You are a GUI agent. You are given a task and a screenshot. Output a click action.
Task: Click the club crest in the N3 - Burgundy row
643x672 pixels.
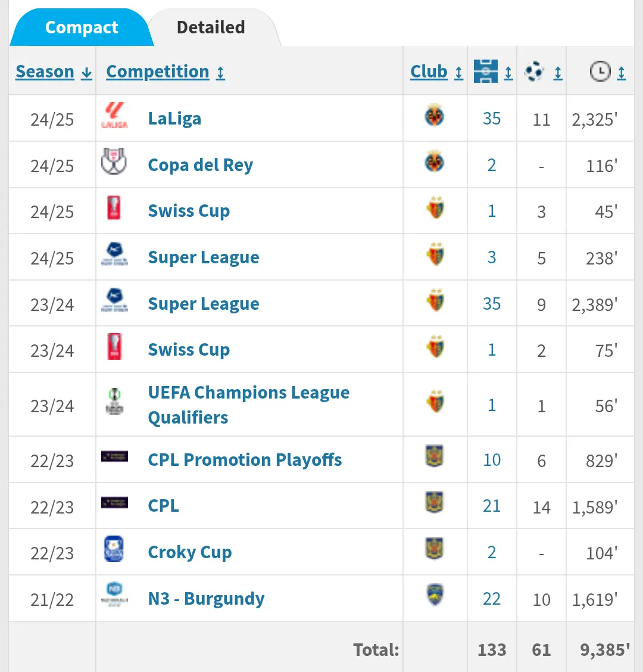(435, 596)
